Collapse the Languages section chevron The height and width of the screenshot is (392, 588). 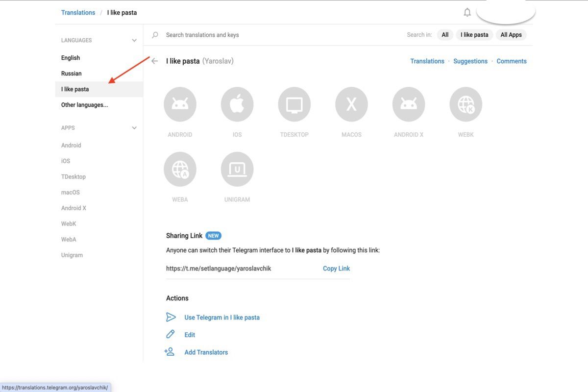(134, 41)
